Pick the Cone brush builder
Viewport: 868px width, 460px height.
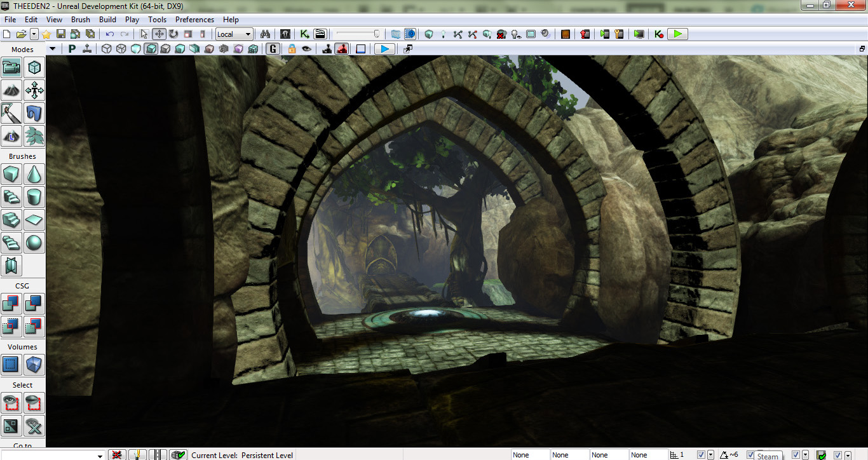click(x=34, y=174)
